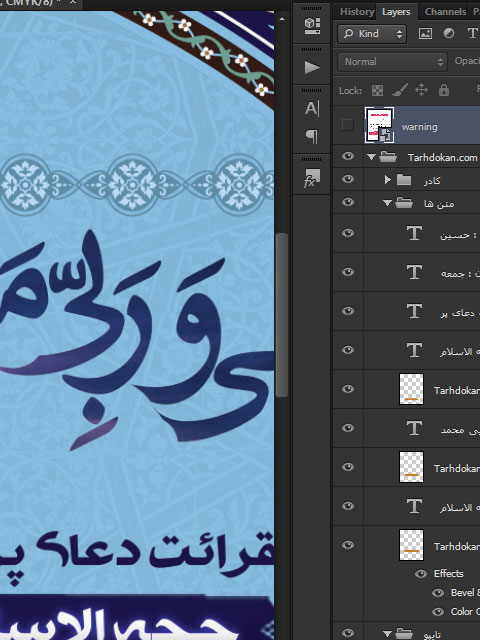Viewport: 480px width, 640px height.
Task: Hide the دعای پر text layer
Action: [x=348, y=311]
